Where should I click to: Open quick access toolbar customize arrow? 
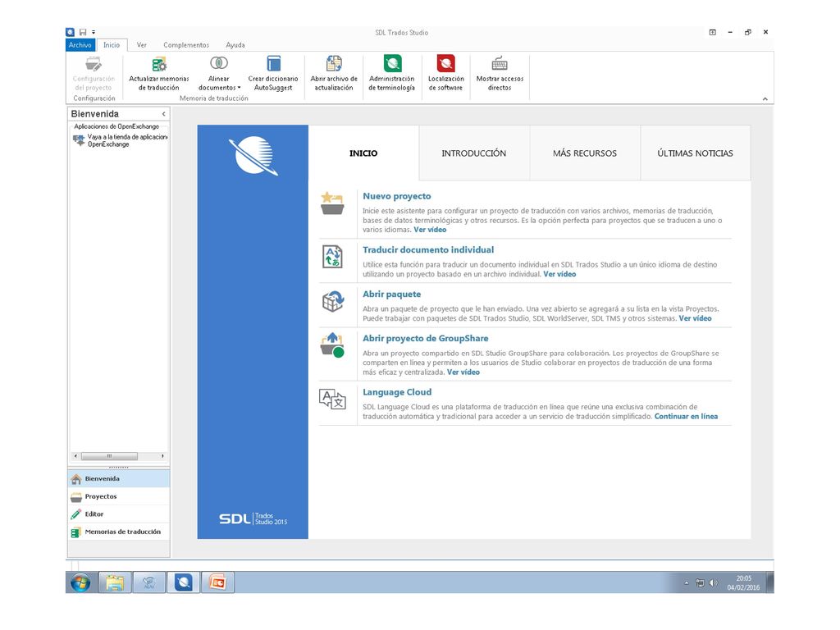click(94, 32)
